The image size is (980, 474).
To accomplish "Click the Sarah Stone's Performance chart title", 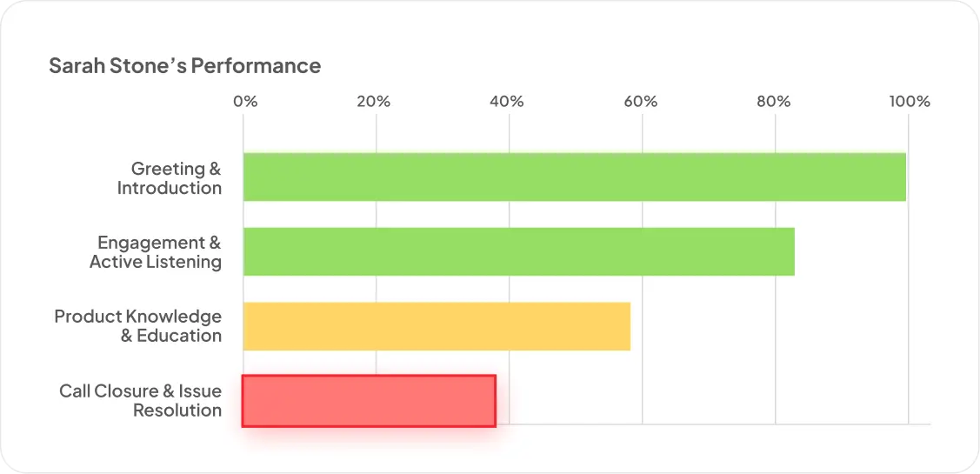I will [x=184, y=66].
